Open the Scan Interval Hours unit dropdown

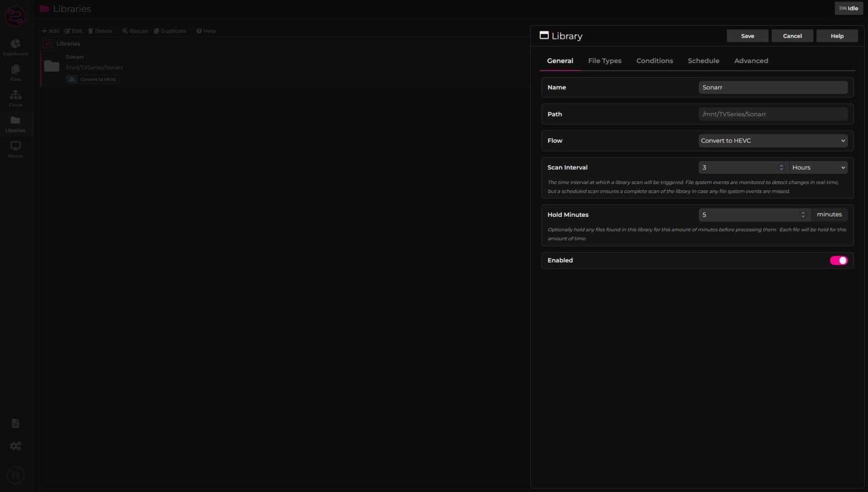(x=818, y=167)
